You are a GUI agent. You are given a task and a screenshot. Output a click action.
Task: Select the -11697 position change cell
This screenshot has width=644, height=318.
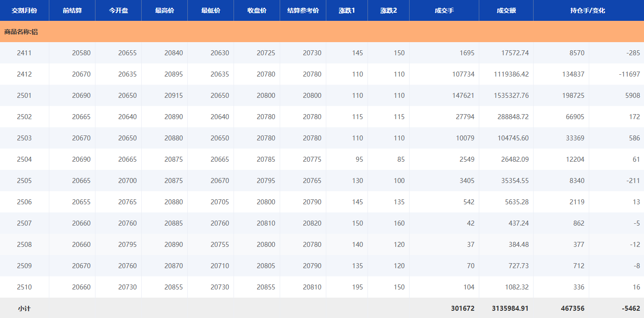[x=629, y=74]
